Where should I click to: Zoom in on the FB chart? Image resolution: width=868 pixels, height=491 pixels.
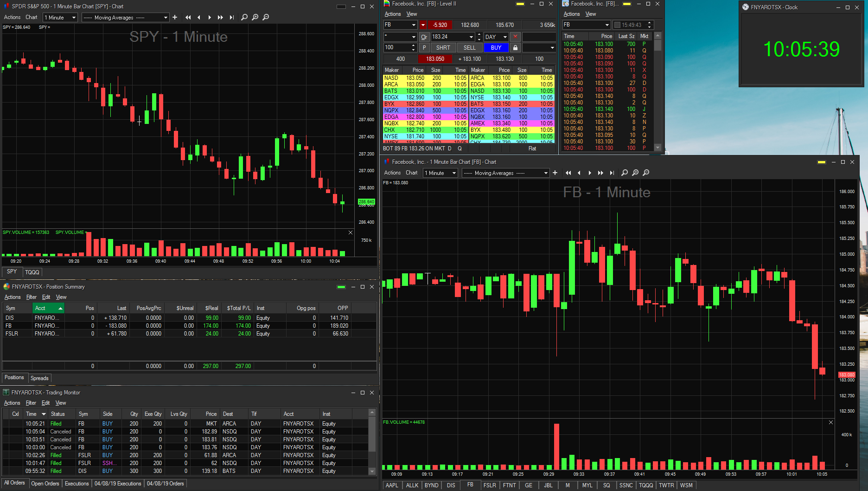point(635,173)
